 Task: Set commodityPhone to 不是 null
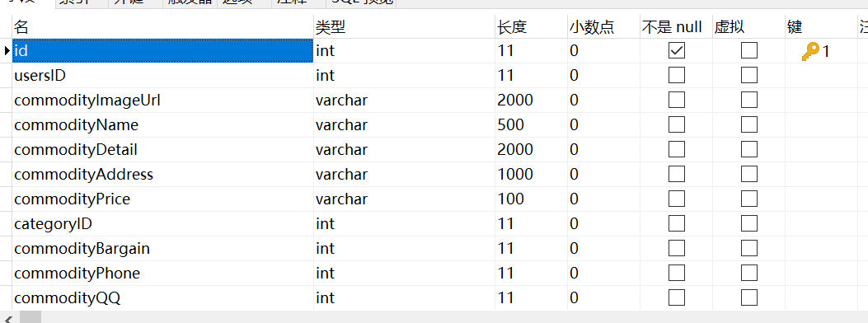coord(677,274)
